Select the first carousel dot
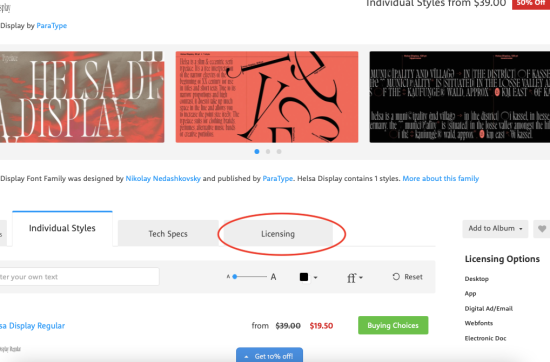The width and height of the screenshot is (550, 362). (x=257, y=152)
